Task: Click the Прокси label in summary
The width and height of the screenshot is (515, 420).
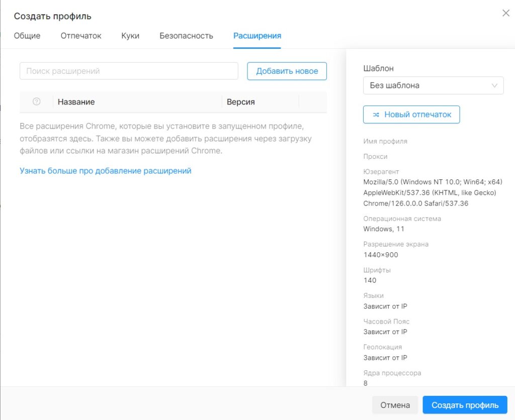Action: click(x=375, y=157)
